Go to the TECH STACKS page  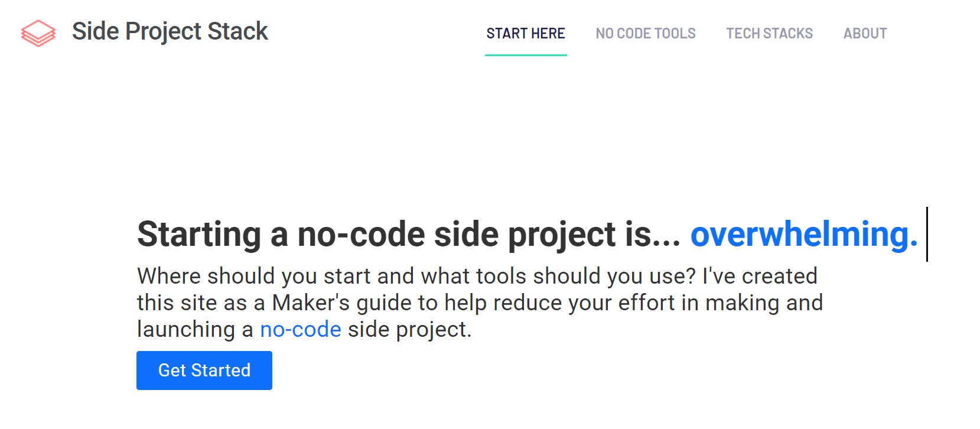[770, 34]
